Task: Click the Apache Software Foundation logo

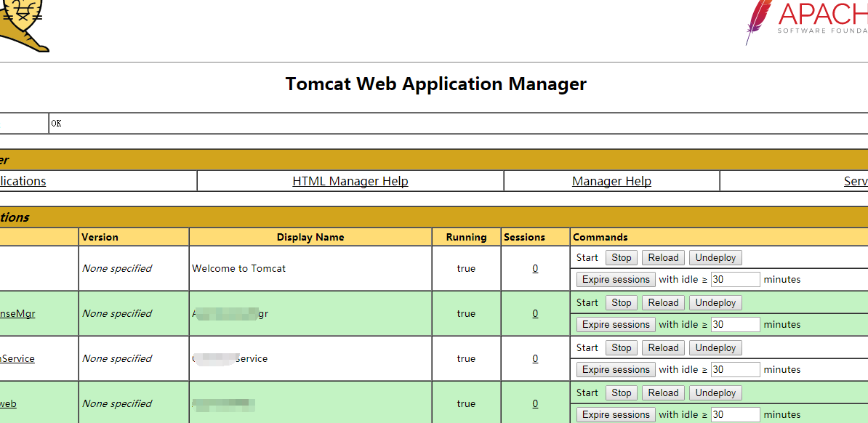Action: point(806,22)
